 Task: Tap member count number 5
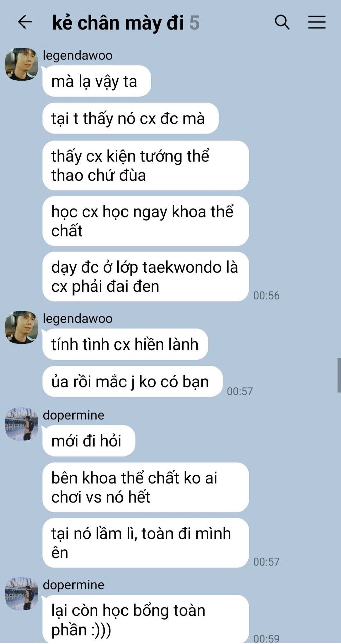(x=194, y=23)
